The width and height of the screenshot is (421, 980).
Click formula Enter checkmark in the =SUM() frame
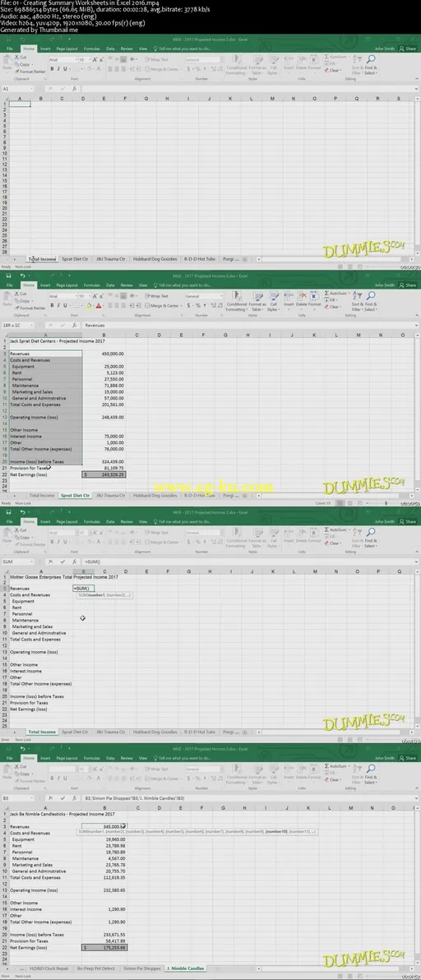coord(62,562)
